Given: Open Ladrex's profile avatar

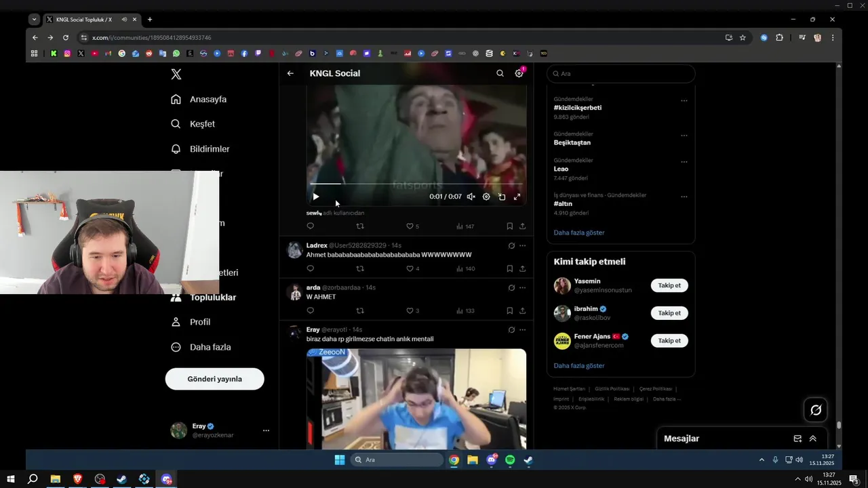Looking at the screenshot, I should coord(294,250).
